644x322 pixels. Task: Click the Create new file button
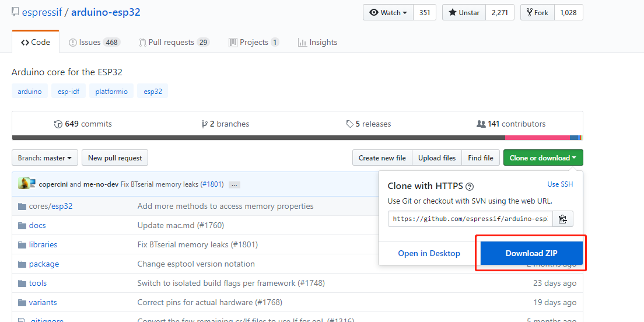tap(382, 157)
